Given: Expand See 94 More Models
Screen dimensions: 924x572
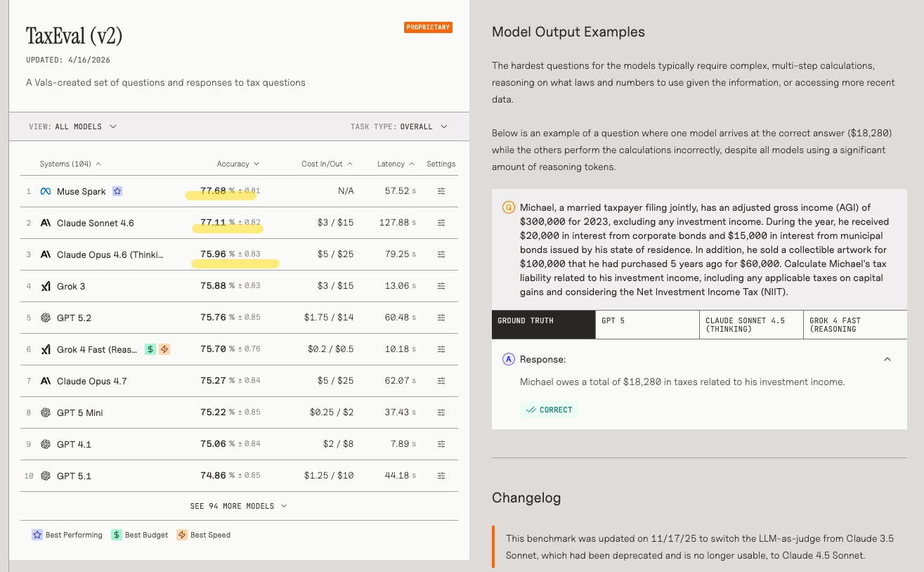Looking at the screenshot, I should click(238, 506).
